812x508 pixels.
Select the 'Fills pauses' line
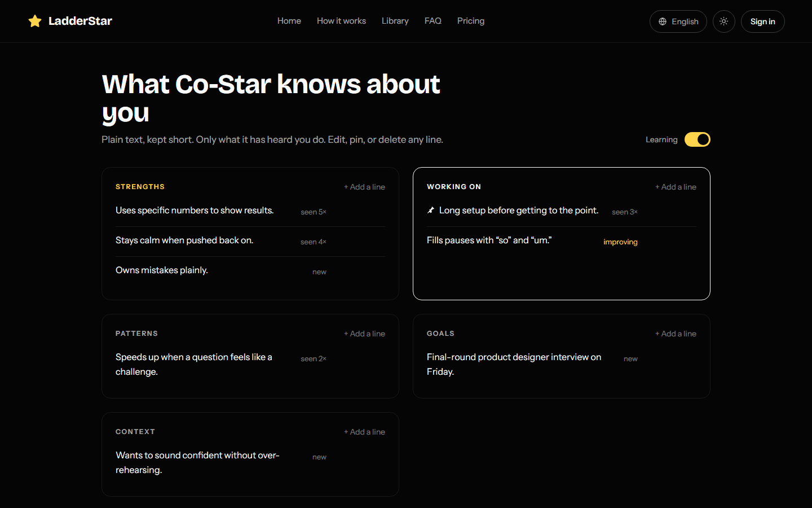coord(489,240)
